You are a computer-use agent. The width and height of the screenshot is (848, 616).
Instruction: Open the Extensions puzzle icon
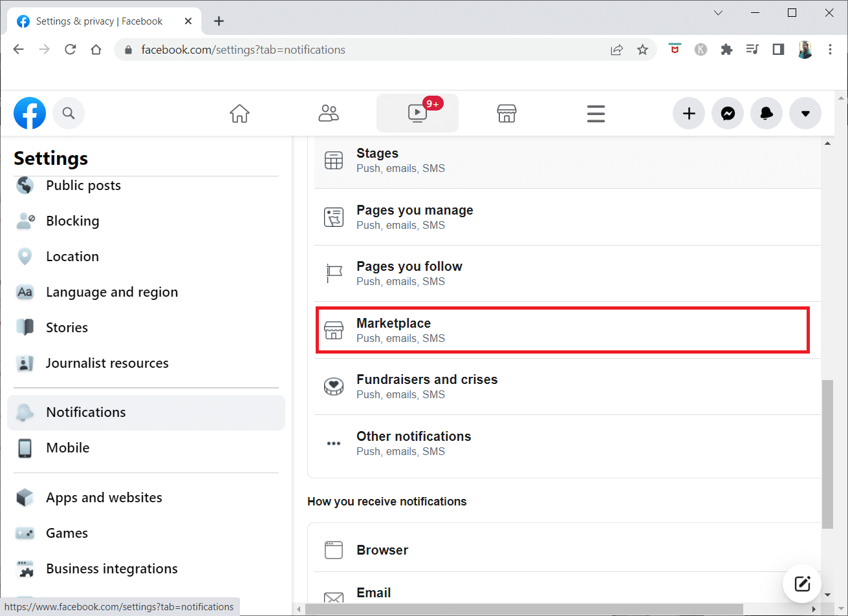point(726,50)
